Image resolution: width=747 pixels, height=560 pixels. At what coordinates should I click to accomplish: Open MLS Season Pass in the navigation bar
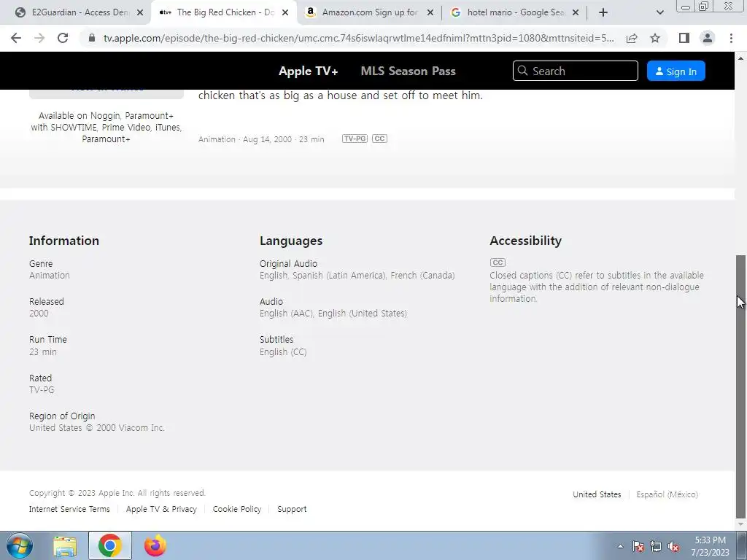click(409, 71)
